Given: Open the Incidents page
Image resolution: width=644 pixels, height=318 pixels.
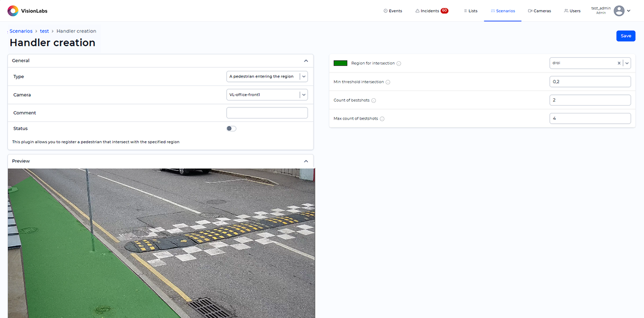Looking at the screenshot, I should [432, 11].
